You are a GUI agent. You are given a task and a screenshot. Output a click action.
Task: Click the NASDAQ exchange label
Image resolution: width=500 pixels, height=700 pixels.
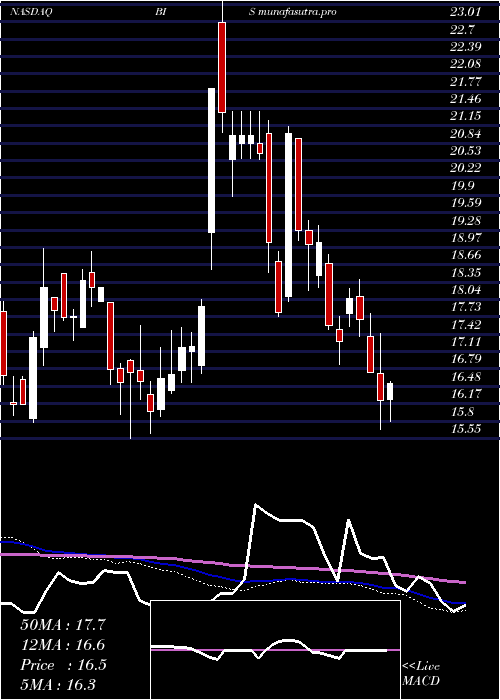30,12
